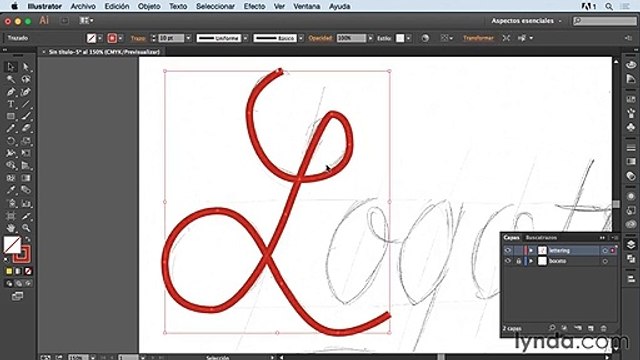Image resolution: width=640 pixels, height=360 pixels.
Task: Select the Eraser tool
Action: tap(26, 129)
